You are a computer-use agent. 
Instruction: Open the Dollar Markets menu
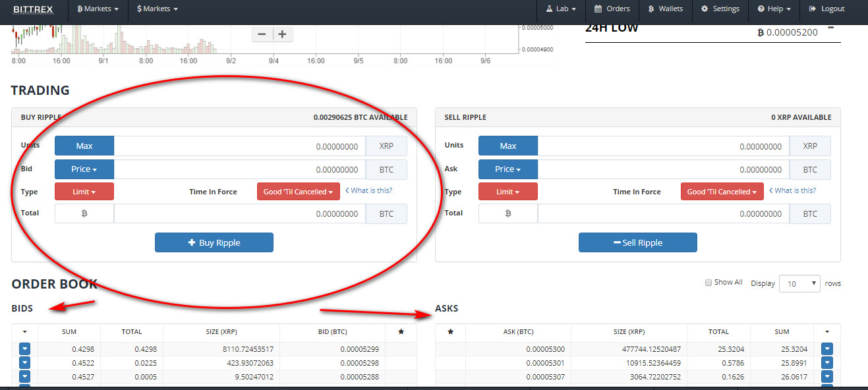157,9
